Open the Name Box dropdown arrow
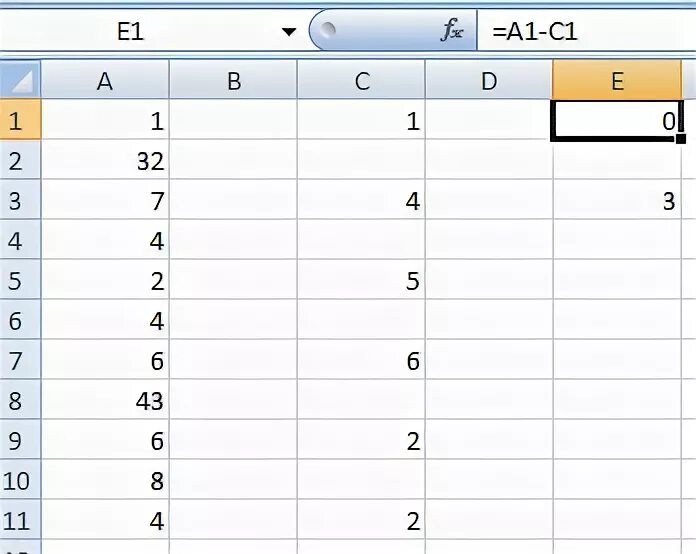 pyautogui.click(x=289, y=32)
